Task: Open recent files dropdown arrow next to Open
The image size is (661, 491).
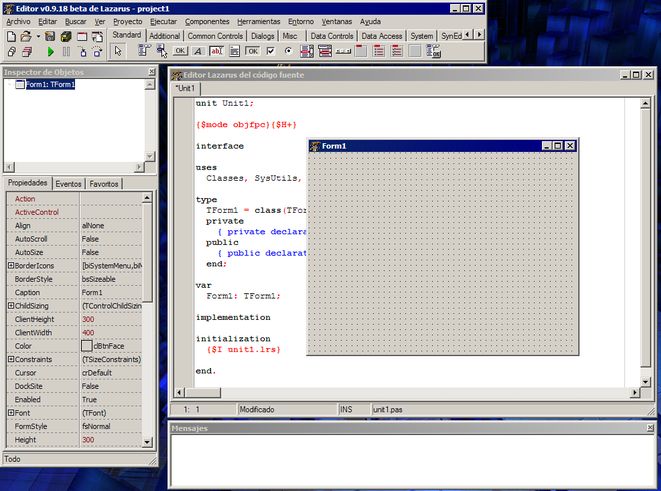Action: (38, 37)
